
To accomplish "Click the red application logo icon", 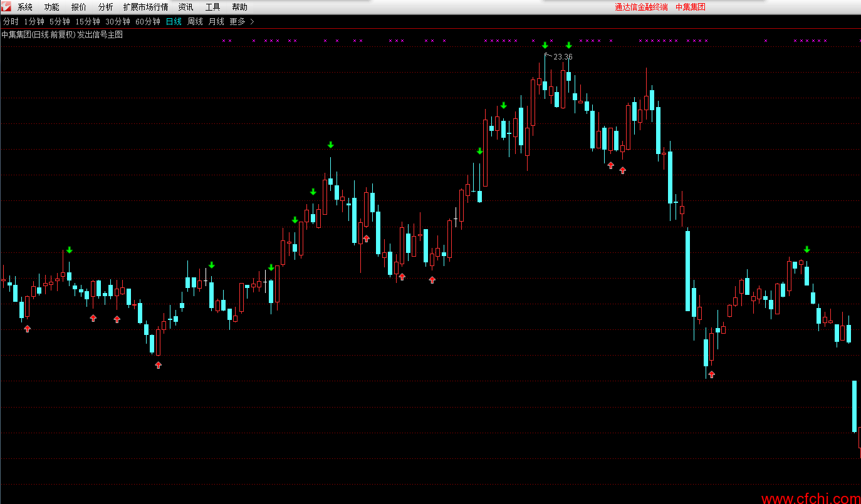I will 6,6.
